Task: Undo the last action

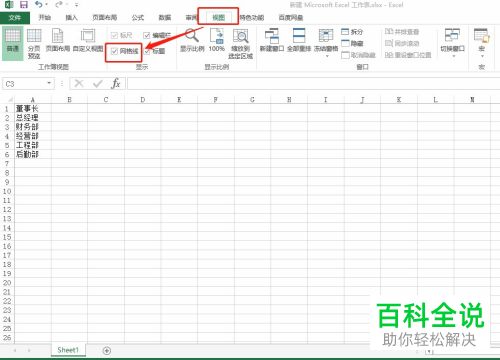Action: [39, 5]
